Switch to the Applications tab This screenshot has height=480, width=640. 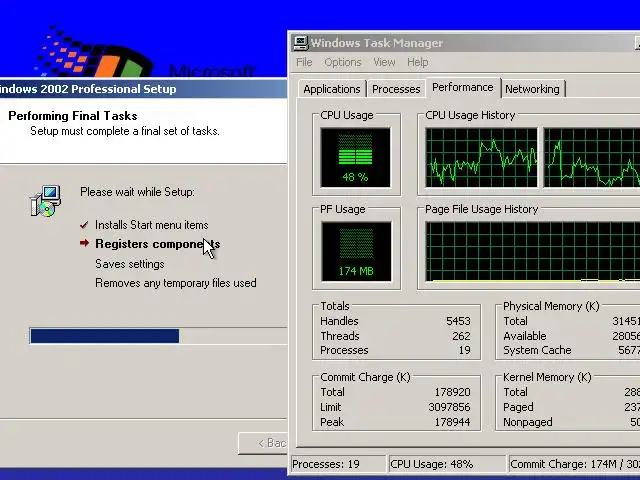click(x=332, y=89)
